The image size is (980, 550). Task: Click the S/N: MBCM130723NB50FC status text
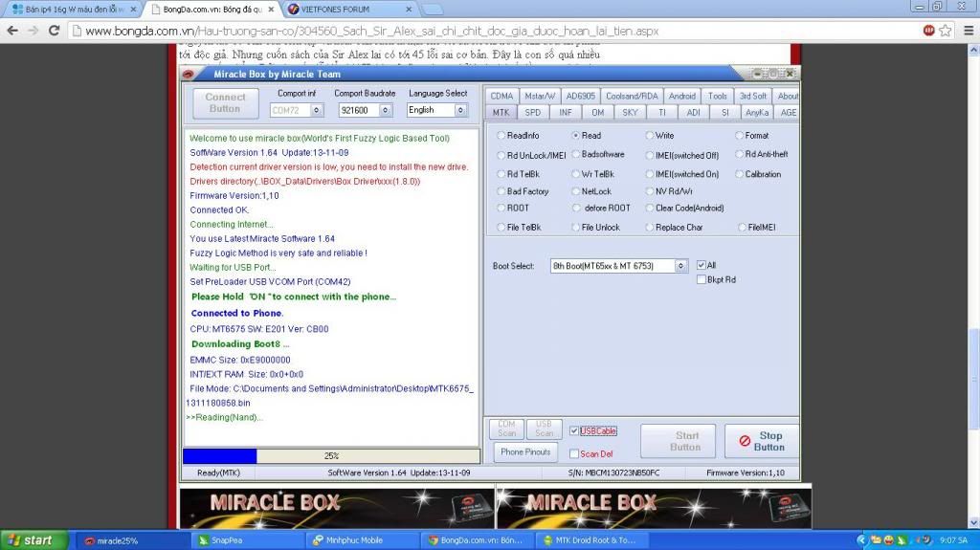pos(613,473)
